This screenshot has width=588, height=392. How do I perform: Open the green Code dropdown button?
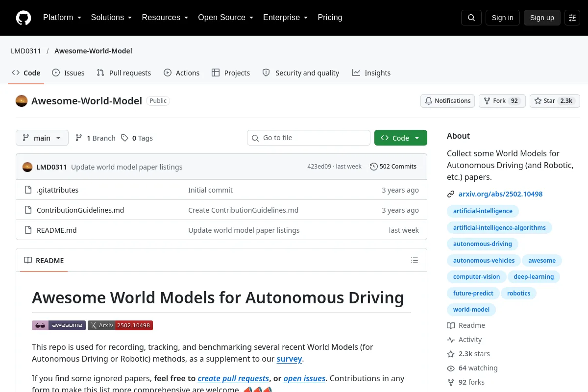pyautogui.click(x=401, y=138)
